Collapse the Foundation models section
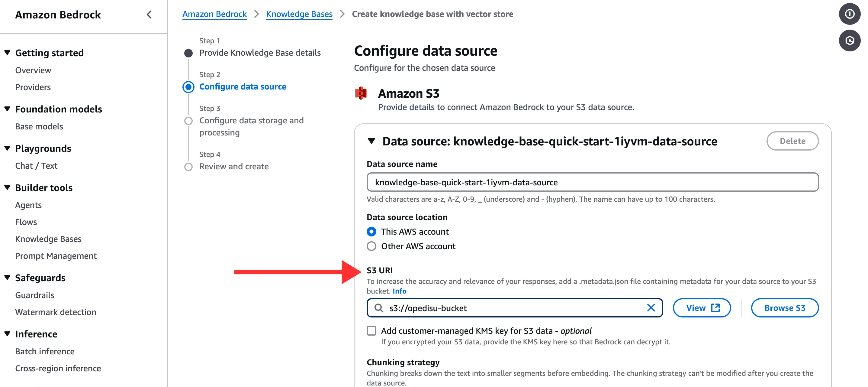Screen dimensions: 868x387 click(x=7, y=109)
